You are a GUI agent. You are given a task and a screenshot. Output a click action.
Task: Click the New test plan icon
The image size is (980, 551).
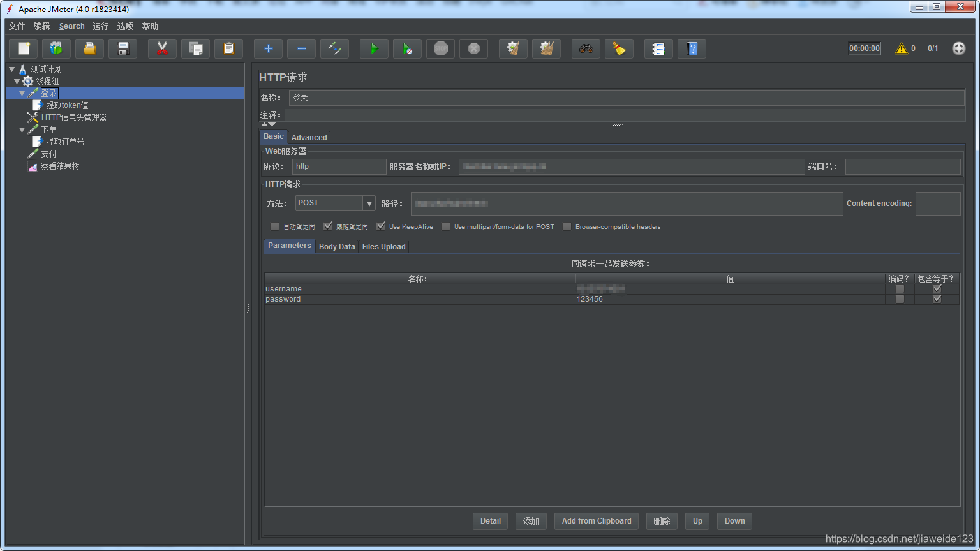coord(24,48)
